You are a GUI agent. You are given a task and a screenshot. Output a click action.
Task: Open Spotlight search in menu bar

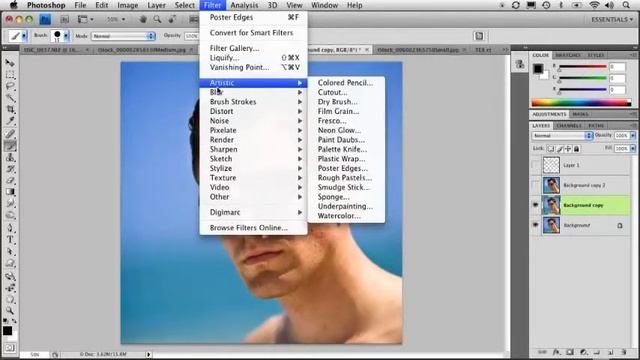click(626, 5)
